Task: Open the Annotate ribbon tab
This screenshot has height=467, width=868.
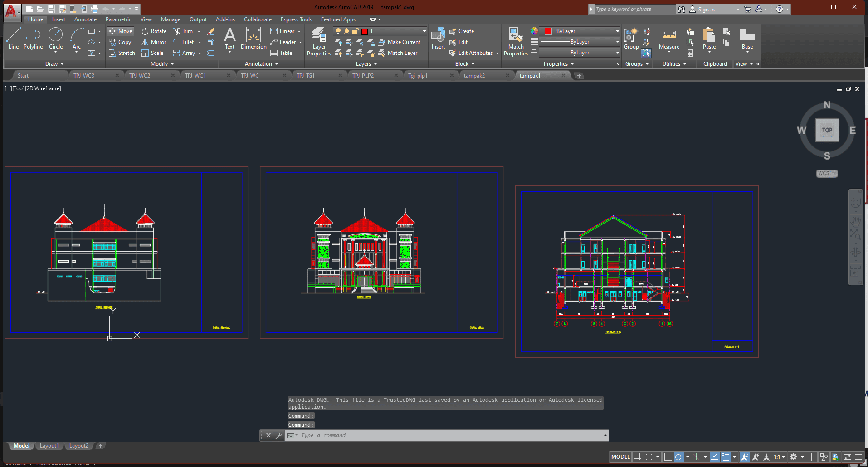Action: coord(85,19)
